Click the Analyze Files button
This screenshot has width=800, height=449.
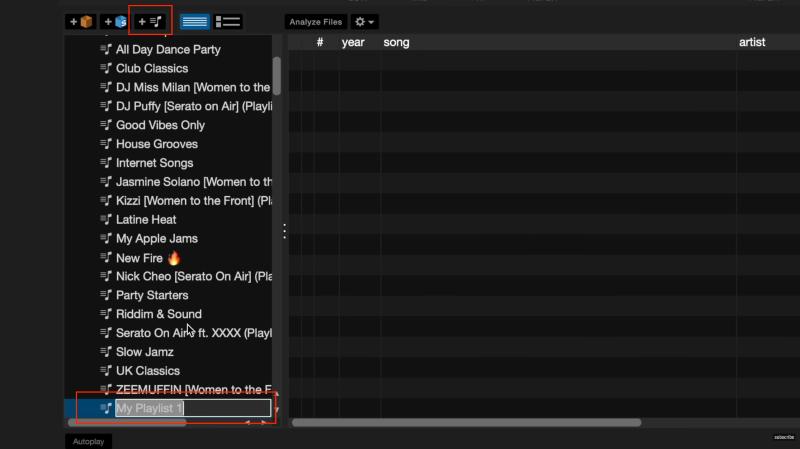315,22
